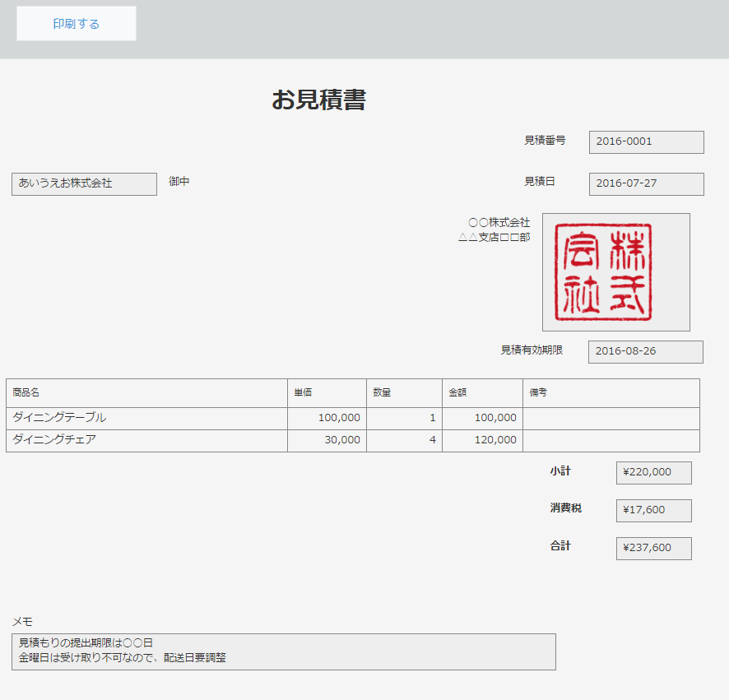Viewport: 729px width, 700px height.
Task: Click the 見積日 date field 2016-07-27
Action: point(646,183)
